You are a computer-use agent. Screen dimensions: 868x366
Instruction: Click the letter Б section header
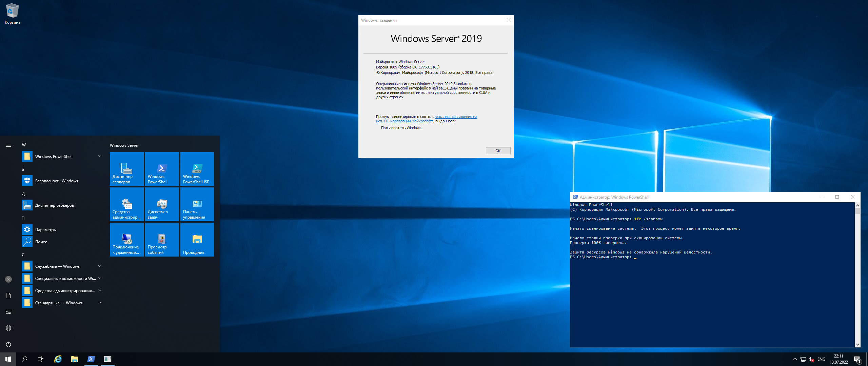pyautogui.click(x=23, y=169)
